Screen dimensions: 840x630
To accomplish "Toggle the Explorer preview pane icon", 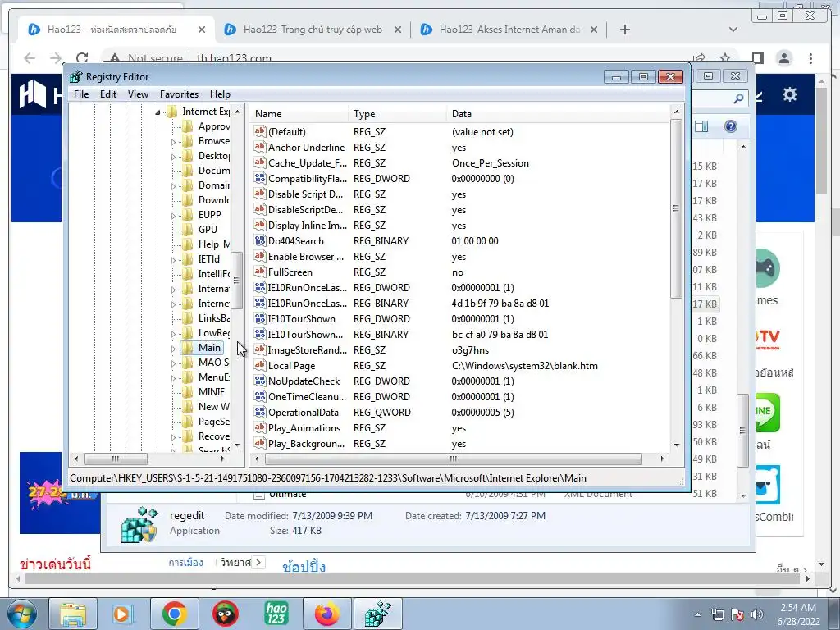I will 701,126.
